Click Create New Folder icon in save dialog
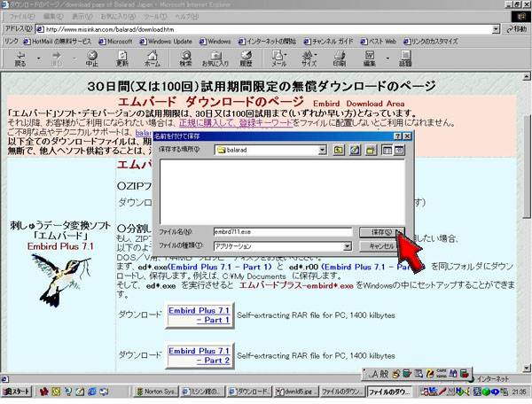This screenshot has height=404, width=532. 371,150
